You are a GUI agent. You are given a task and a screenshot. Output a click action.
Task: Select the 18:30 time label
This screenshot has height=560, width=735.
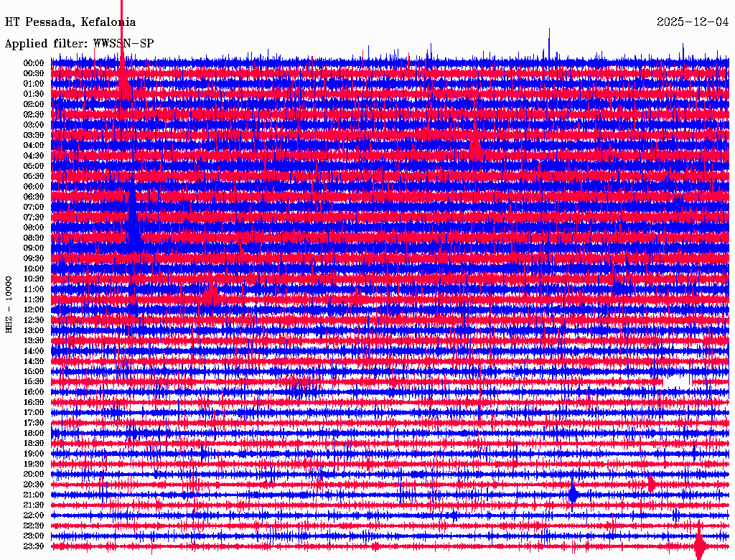pyautogui.click(x=34, y=443)
